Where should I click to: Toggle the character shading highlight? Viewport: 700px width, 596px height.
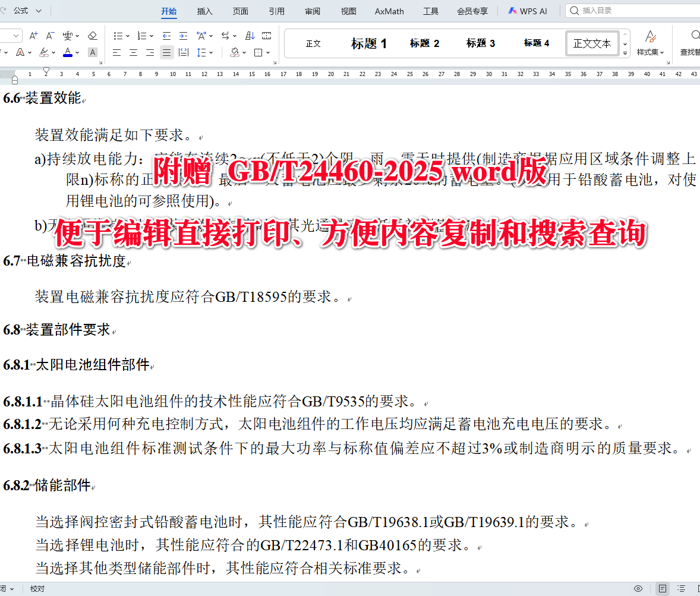(92, 52)
